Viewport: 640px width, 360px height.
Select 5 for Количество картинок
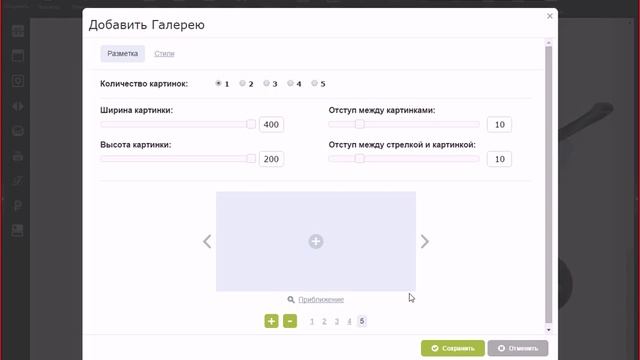[314, 83]
